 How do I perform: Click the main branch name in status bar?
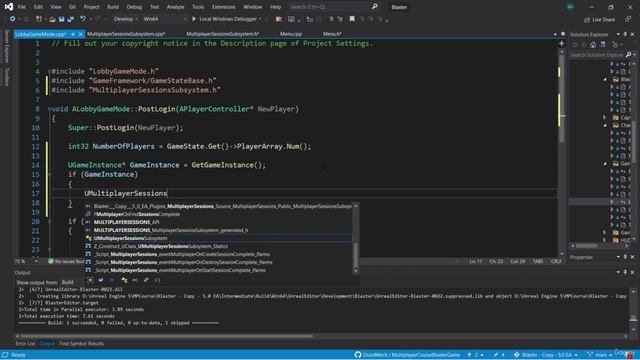pos(601,355)
